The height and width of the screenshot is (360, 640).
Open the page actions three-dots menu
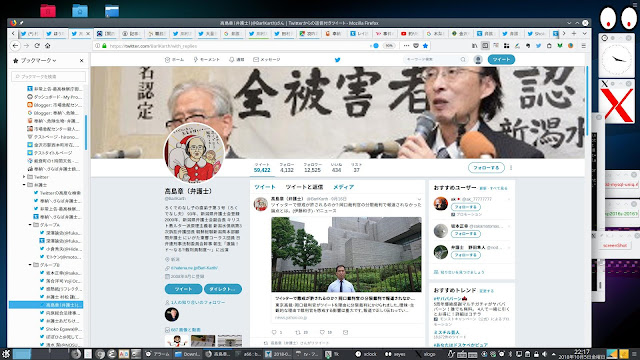(406, 46)
